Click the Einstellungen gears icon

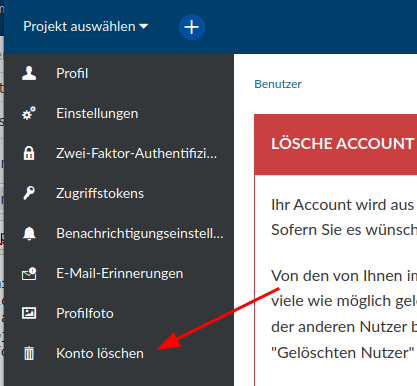[x=29, y=113]
